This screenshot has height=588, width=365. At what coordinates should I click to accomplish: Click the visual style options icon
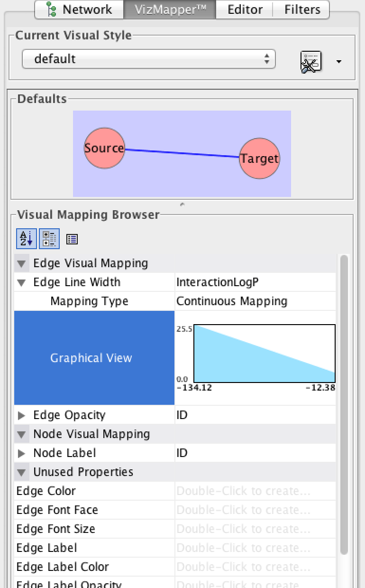(x=311, y=62)
